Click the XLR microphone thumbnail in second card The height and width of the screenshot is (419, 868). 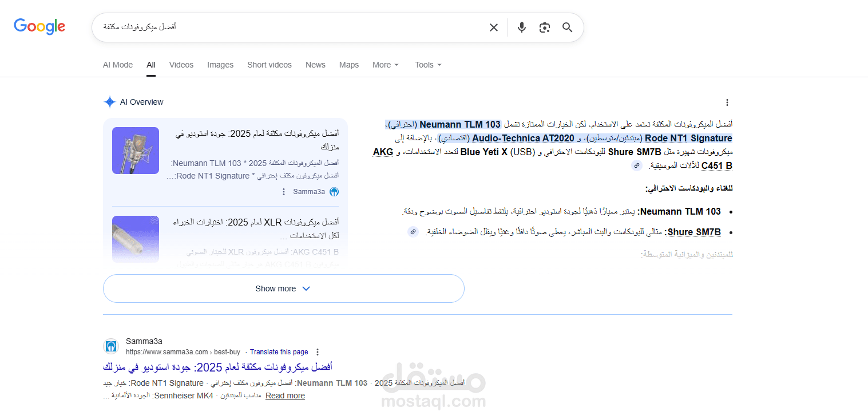pyautogui.click(x=136, y=239)
